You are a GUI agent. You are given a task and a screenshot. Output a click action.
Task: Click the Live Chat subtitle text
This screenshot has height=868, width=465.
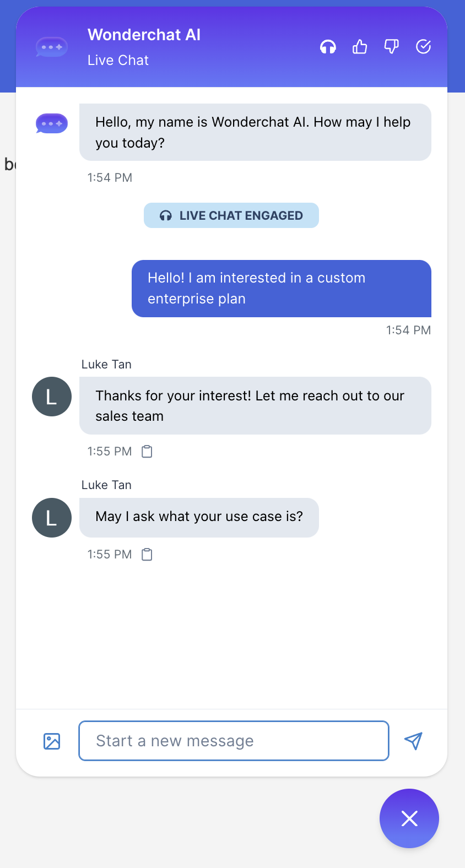(x=117, y=60)
